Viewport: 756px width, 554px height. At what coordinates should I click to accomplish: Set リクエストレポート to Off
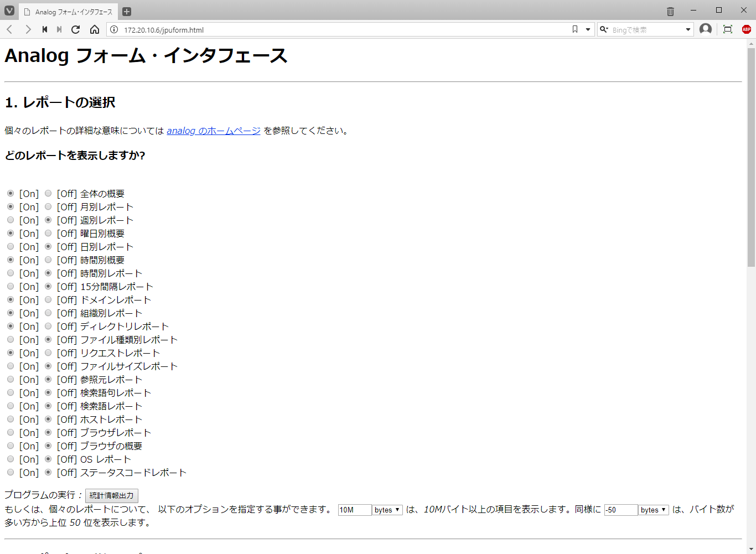tap(48, 353)
